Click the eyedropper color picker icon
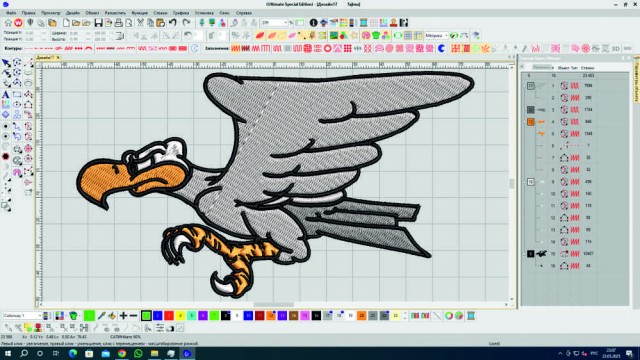This screenshot has height=360, width=640. 101,316
